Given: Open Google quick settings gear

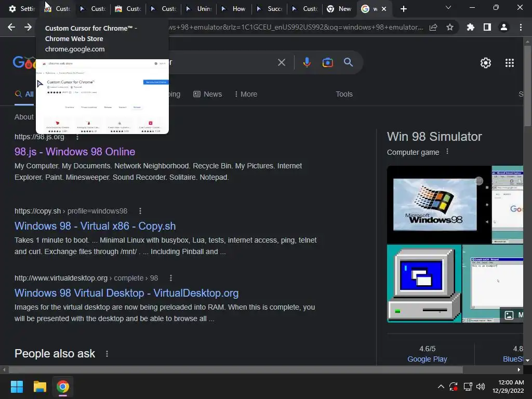Looking at the screenshot, I should [x=486, y=63].
